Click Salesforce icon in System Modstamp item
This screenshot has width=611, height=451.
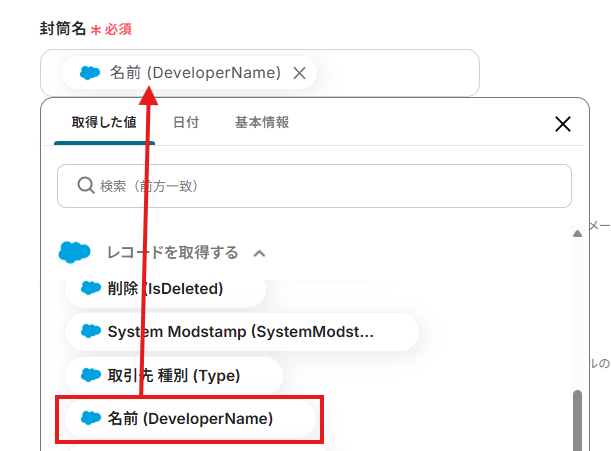tap(91, 332)
